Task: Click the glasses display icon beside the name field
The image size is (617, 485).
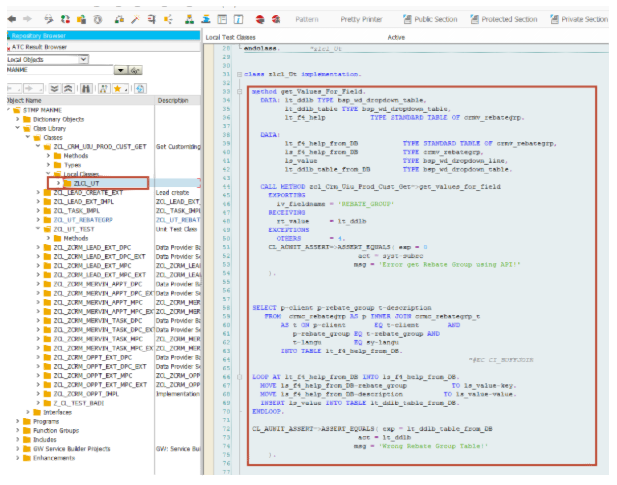Action: (134, 70)
